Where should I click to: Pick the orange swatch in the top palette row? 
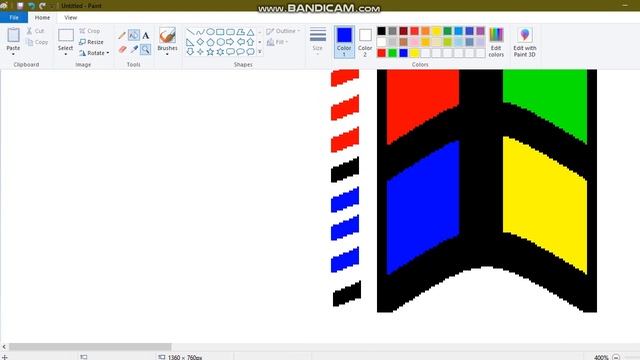point(425,31)
